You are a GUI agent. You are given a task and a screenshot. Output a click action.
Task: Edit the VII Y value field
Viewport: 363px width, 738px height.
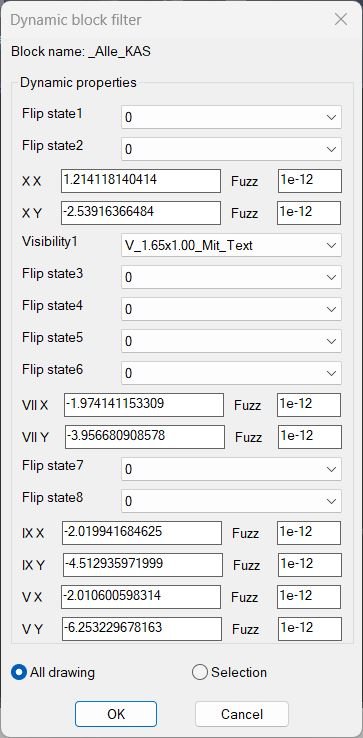tap(145, 437)
